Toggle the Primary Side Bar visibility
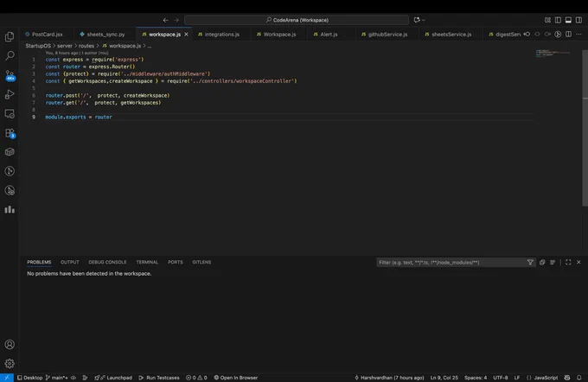Viewport: 588px width, 382px height. pos(558,20)
